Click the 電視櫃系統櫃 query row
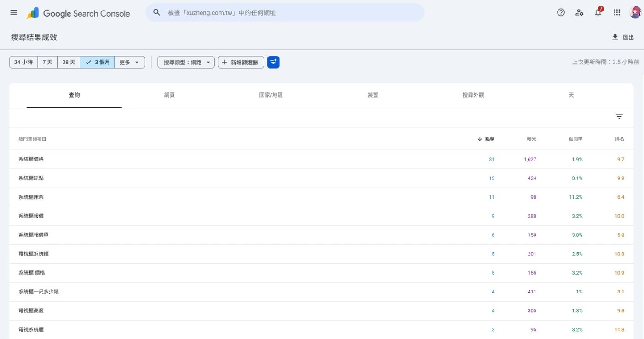Viewport: 644px width, 339px height. coord(321,254)
